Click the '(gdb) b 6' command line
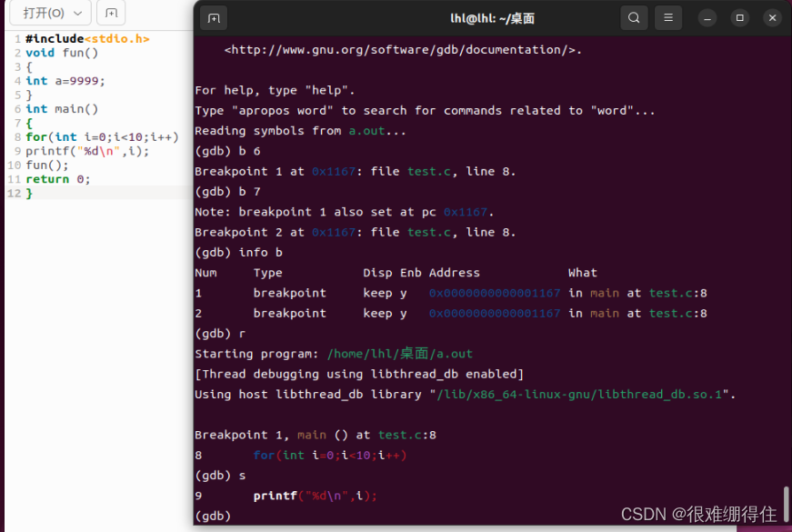This screenshot has width=792, height=532. click(x=228, y=151)
